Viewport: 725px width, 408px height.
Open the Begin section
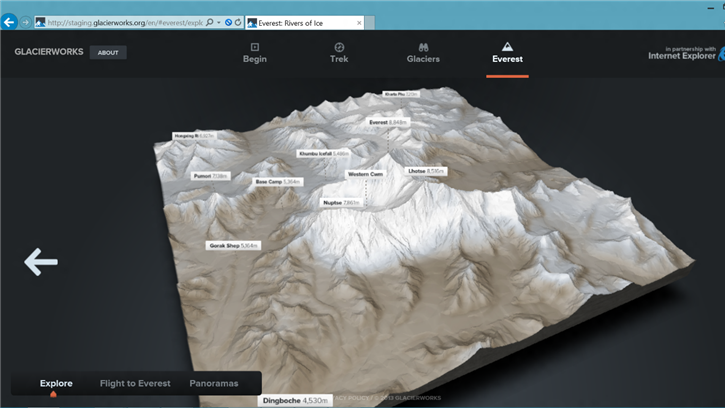[255, 53]
